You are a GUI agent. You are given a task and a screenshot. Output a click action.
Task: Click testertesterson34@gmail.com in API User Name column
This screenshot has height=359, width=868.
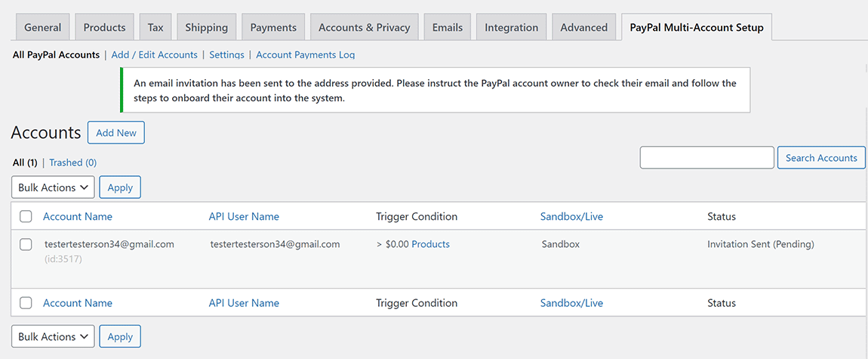point(275,244)
